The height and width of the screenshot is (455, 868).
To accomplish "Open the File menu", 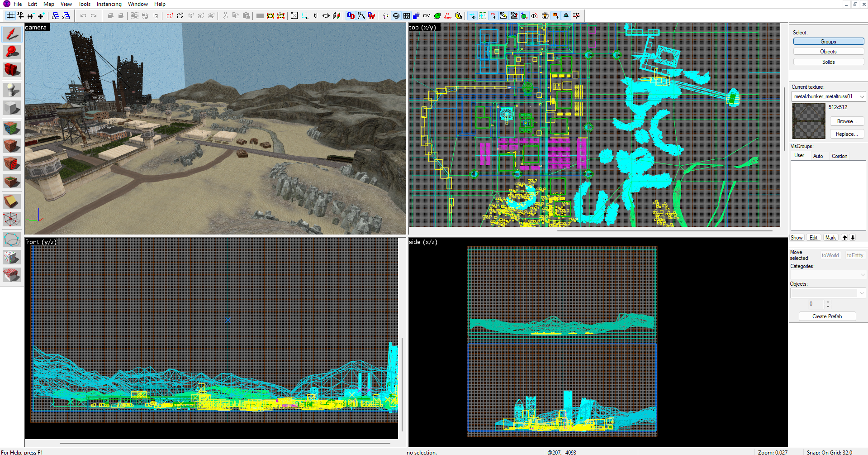I will coord(18,4).
